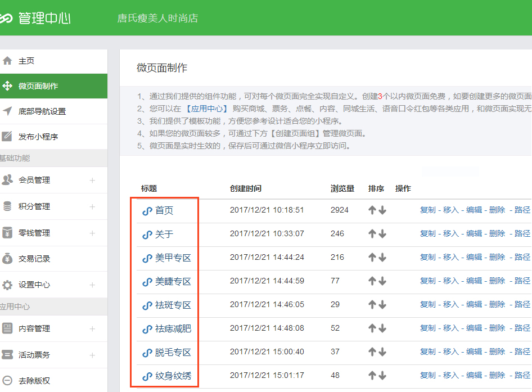The height and width of the screenshot is (392, 532).
Task: Expand the 零钱管理 plus toggle
Action: (x=92, y=233)
